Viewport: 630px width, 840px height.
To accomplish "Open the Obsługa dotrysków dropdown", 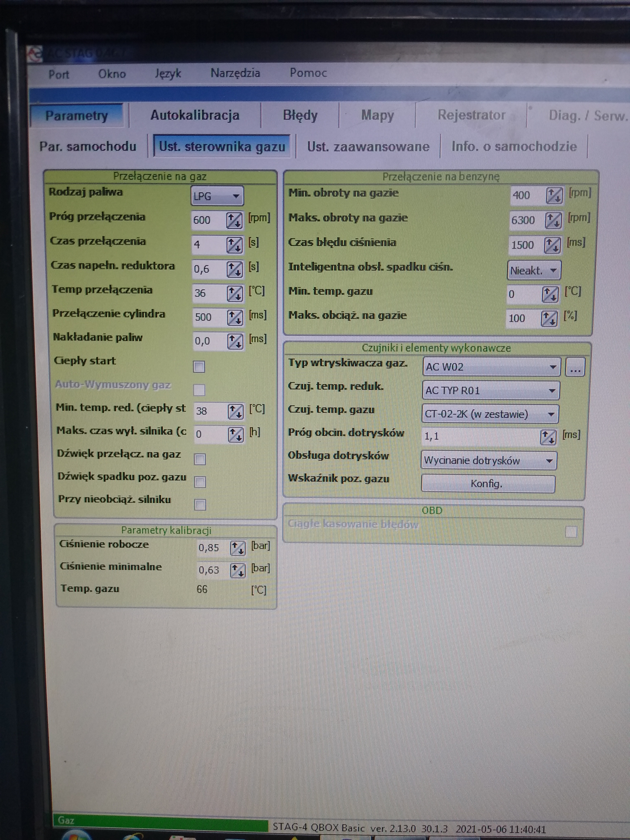I will tap(488, 461).
